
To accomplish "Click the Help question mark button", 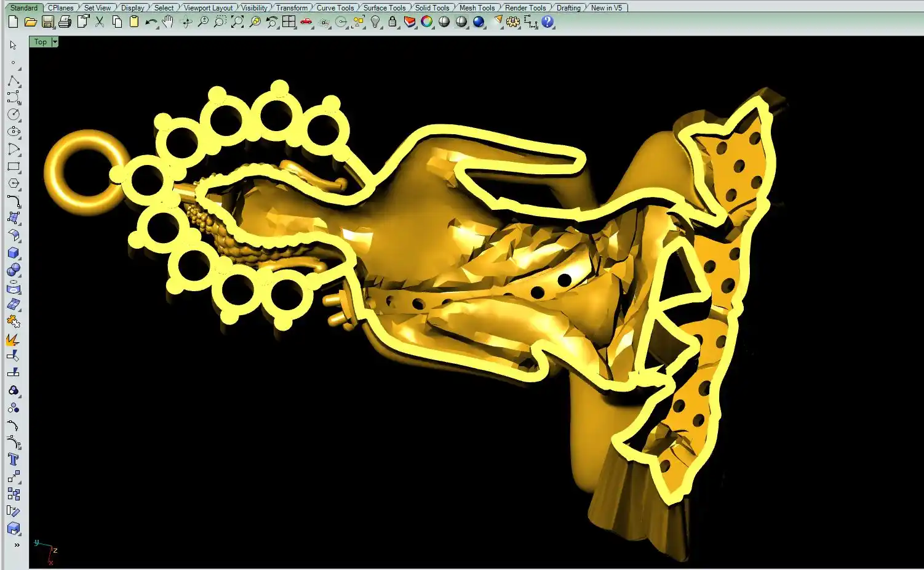I will tap(548, 22).
